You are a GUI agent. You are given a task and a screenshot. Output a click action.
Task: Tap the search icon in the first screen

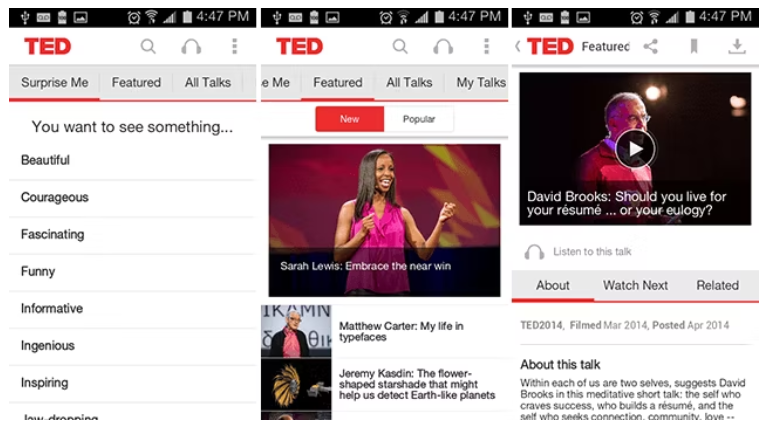pyautogui.click(x=148, y=47)
